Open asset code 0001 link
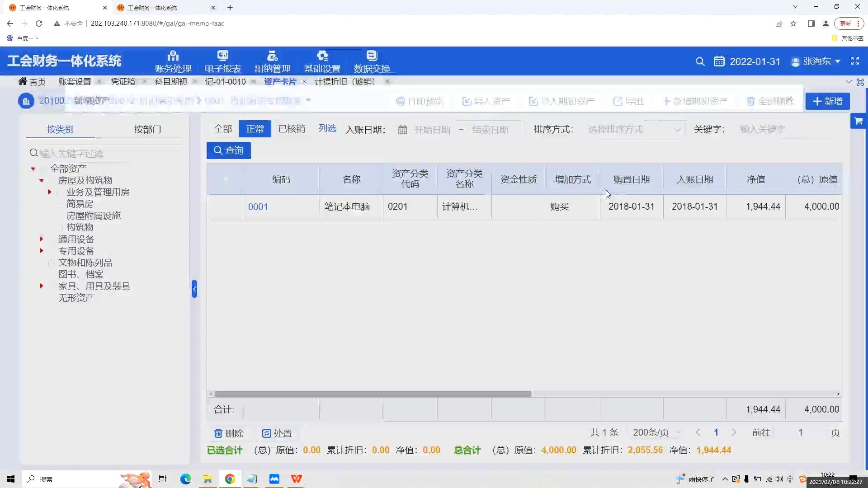 click(258, 207)
